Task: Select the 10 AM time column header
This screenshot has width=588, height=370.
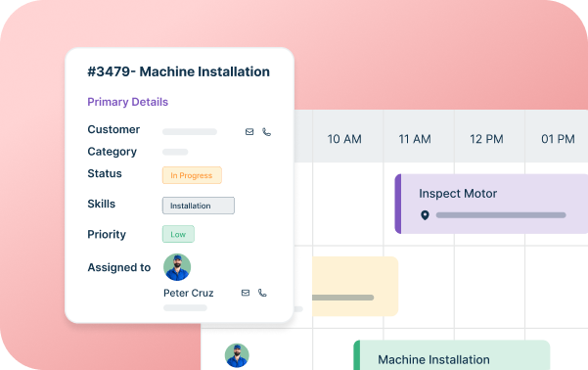Action: pyautogui.click(x=344, y=139)
